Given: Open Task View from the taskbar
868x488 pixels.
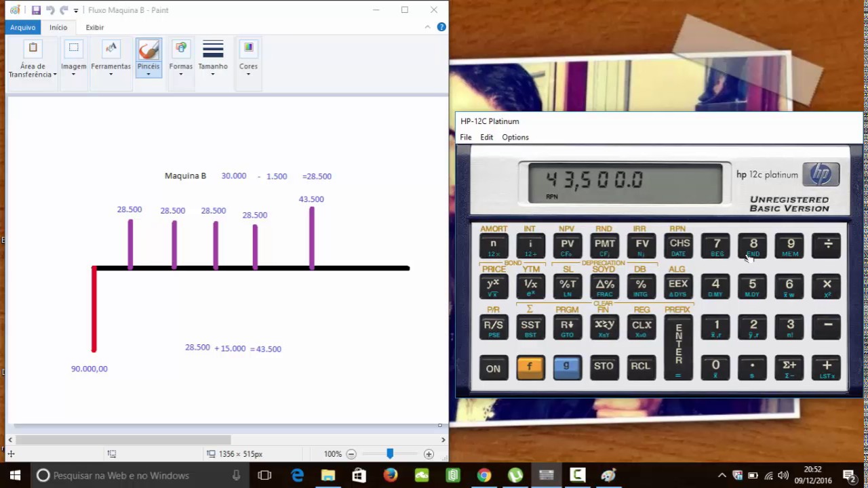Looking at the screenshot, I should 264,475.
